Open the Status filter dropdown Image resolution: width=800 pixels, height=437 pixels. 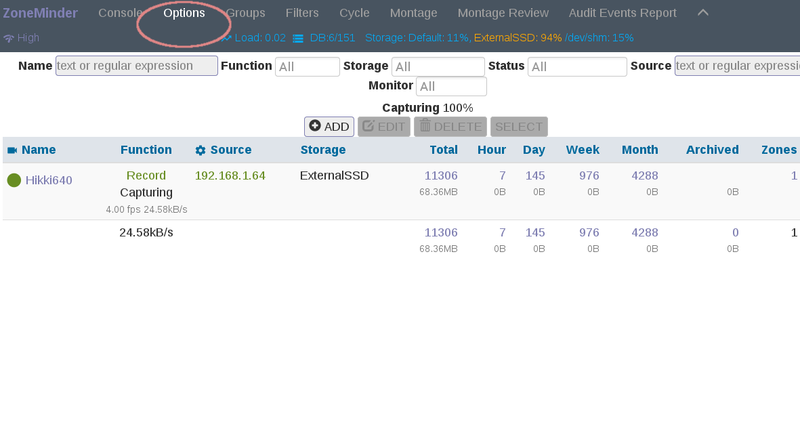click(577, 66)
